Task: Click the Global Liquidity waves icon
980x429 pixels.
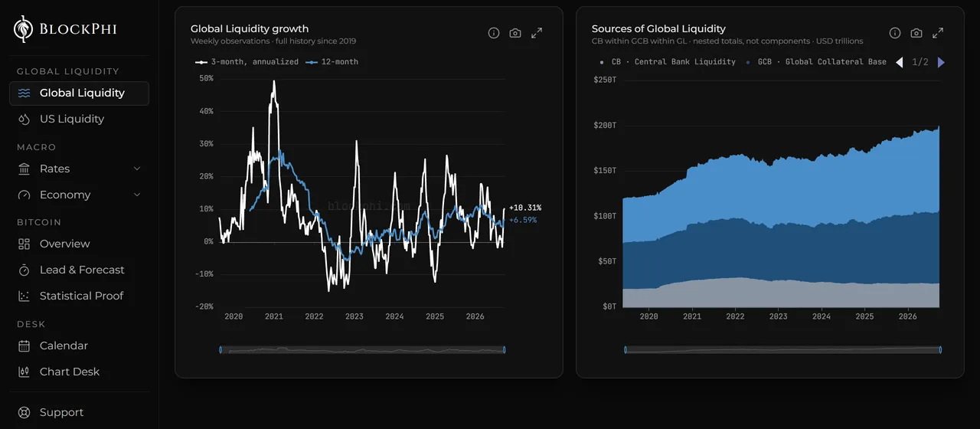Action: click(24, 93)
